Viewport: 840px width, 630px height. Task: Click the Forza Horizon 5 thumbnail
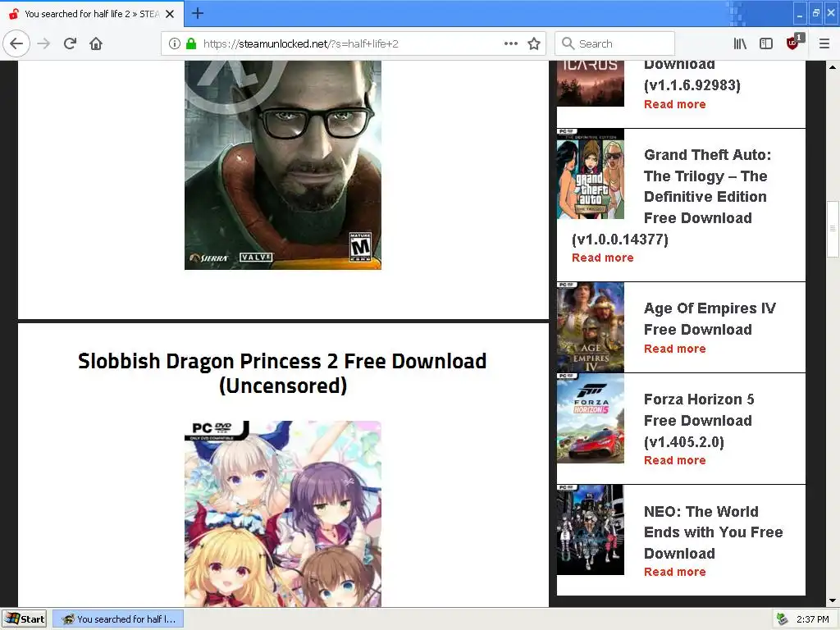[591, 418]
